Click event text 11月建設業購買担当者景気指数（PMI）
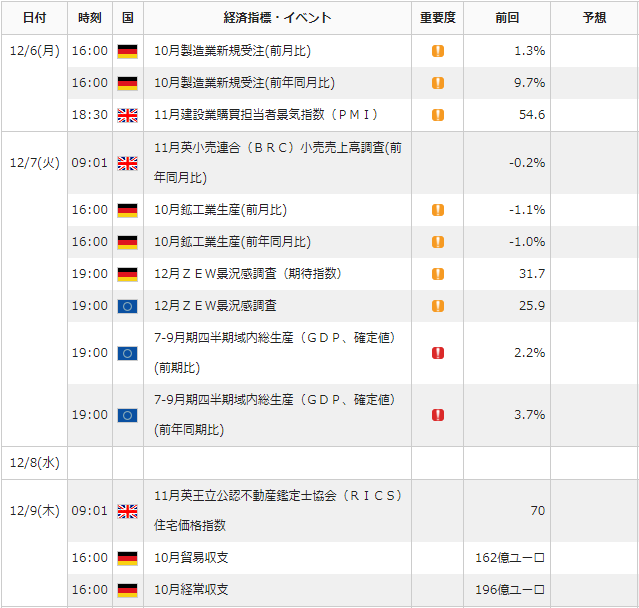The image size is (639, 608). (266, 115)
